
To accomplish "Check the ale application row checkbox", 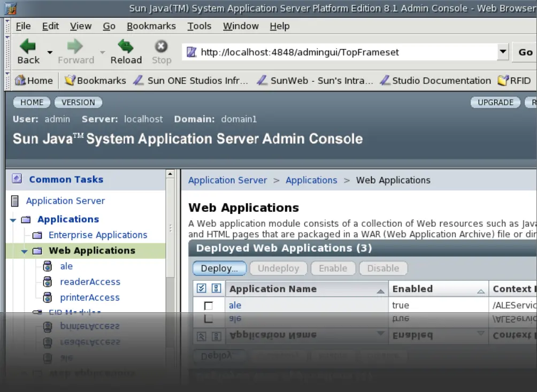I will point(209,306).
